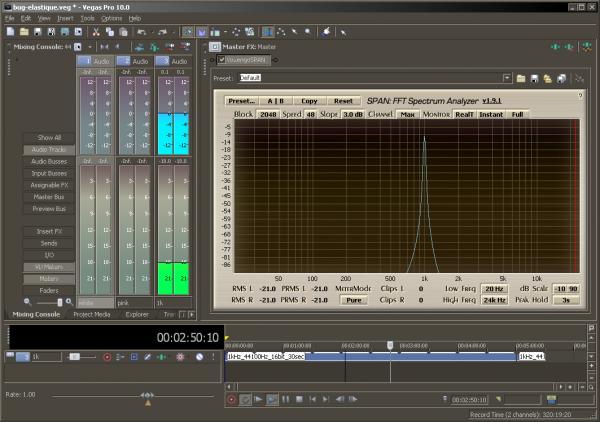600x422 pixels.
Task: Open the Channel Max selector in SPAN
Action: (x=408, y=114)
